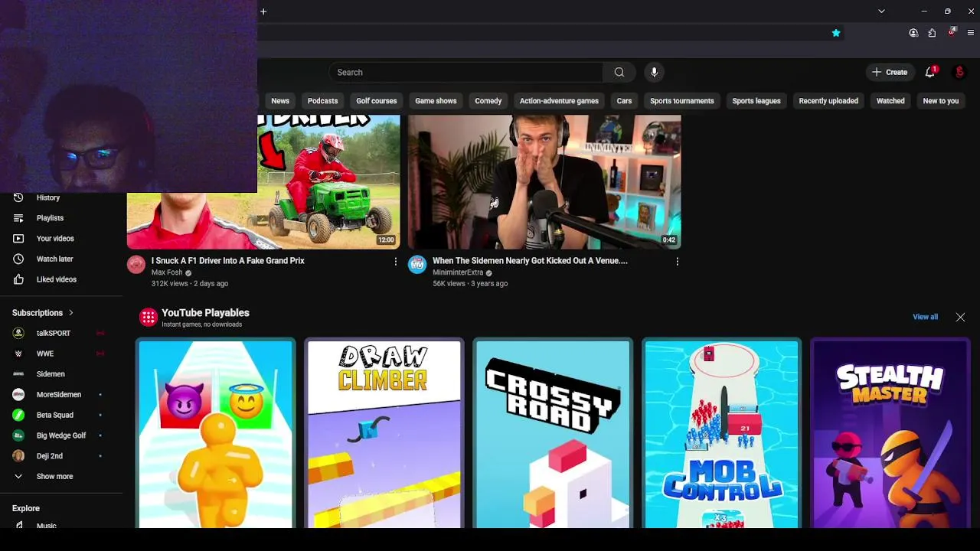Click the bookmark star in address bar
The image size is (980, 551).
tap(836, 33)
